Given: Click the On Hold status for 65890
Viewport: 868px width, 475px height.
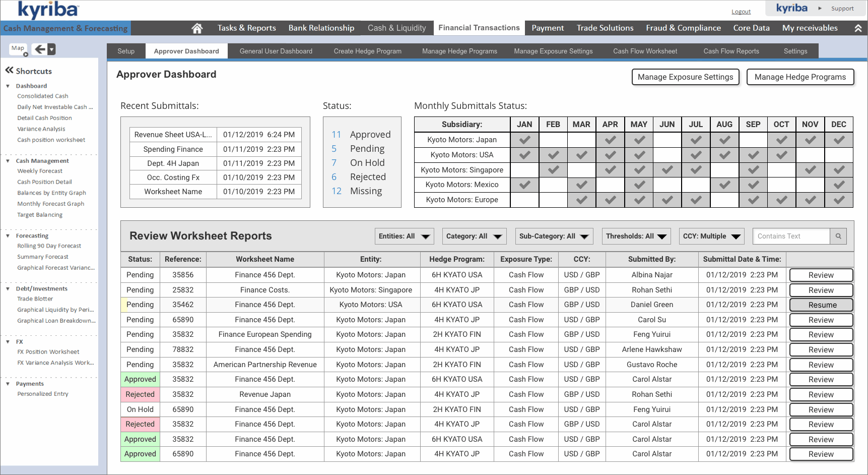Looking at the screenshot, I should [x=140, y=409].
